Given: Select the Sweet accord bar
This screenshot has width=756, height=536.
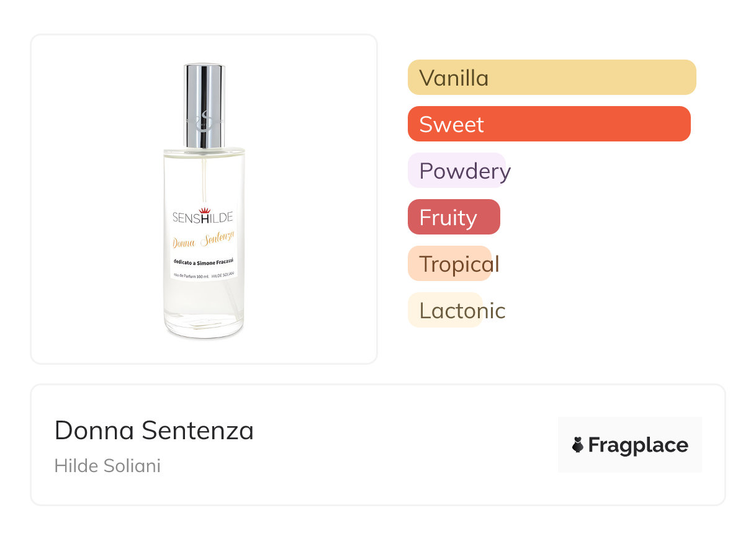Looking at the screenshot, I should [x=549, y=124].
